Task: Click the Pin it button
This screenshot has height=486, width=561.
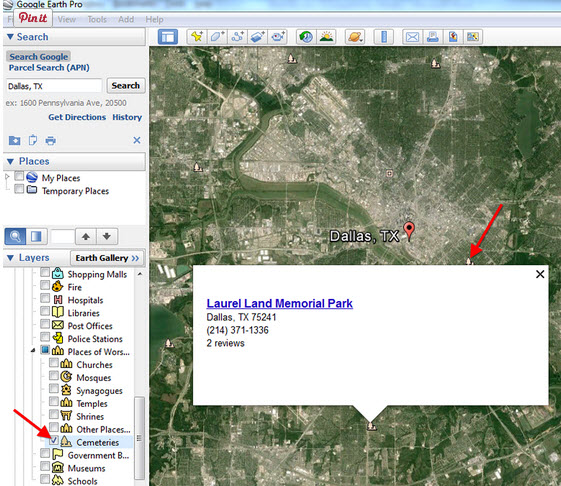Action: coord(33,18)
